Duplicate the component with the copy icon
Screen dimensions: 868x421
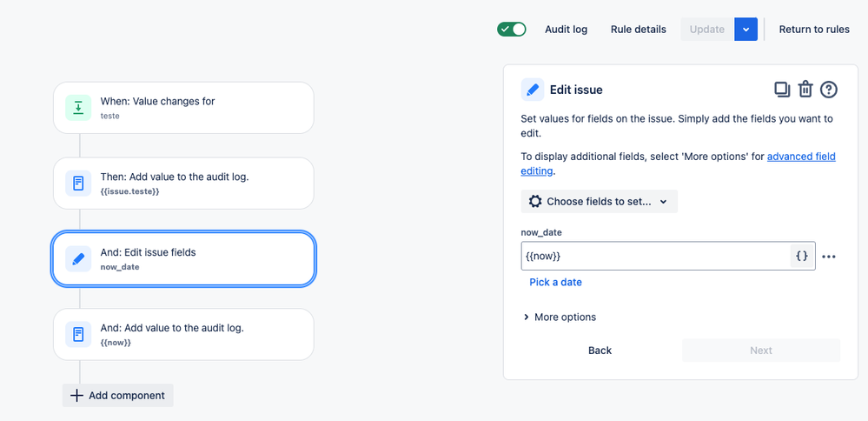[x=782, y=90]
